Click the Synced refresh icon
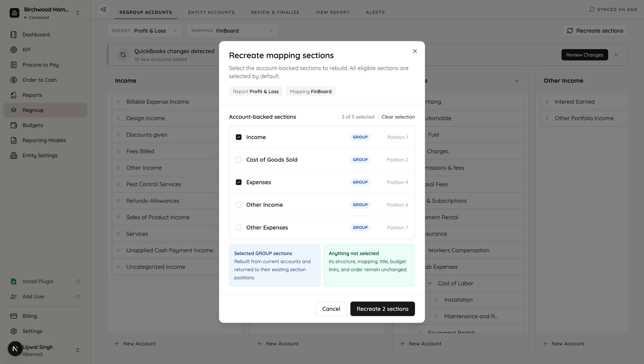644x364 pixels. click(592, 9)
